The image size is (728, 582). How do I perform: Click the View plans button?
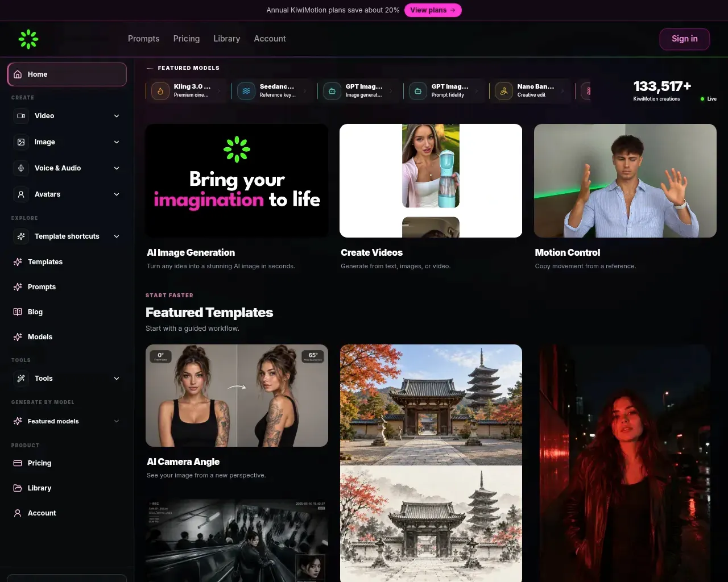433,10
